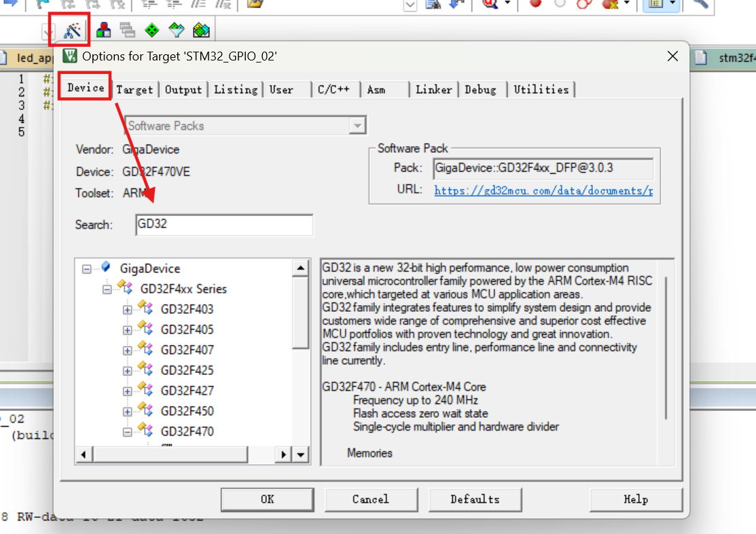Expand the GD32F425 node
This screenshot has height=534, width=756.
pyautogui.click(x=127, y=370)
